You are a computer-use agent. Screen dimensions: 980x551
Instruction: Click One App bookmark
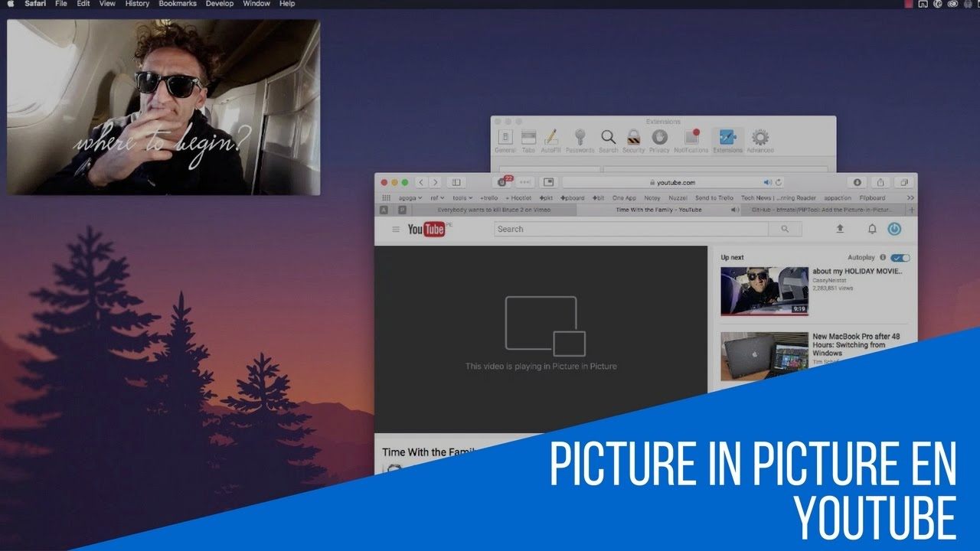click(624, 197)
